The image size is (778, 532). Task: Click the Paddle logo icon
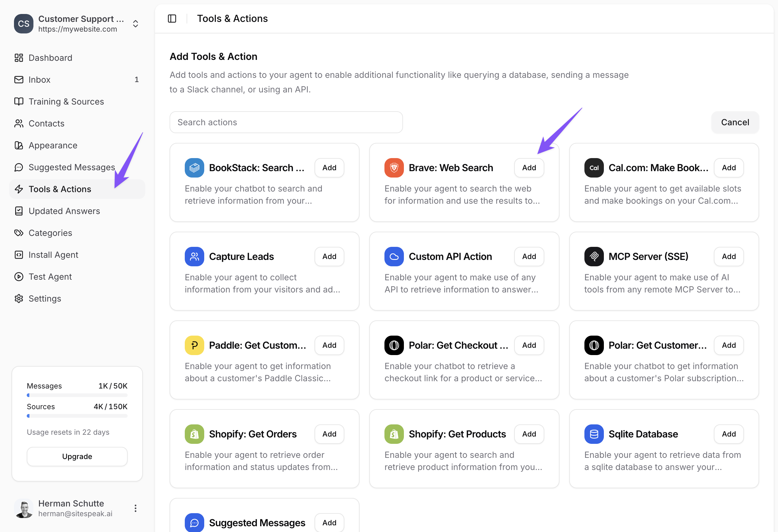click(194, 345)
